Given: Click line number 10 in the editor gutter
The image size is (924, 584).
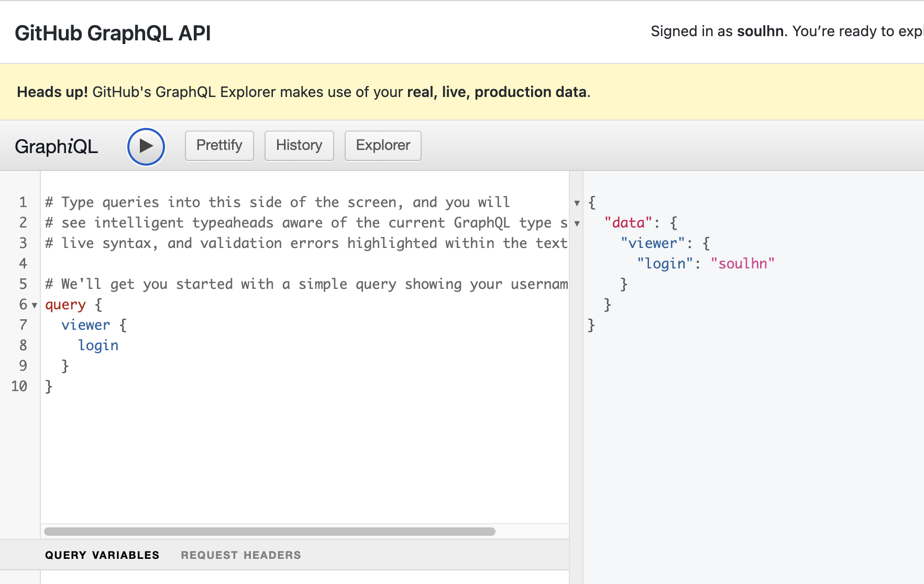Looking at the screenshot, I should coord(19,386).
